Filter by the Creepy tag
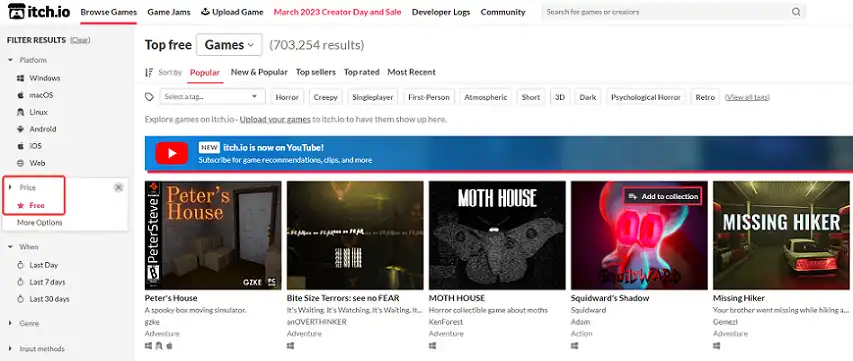Screen dimensions: 853x361 click(325, 97)
